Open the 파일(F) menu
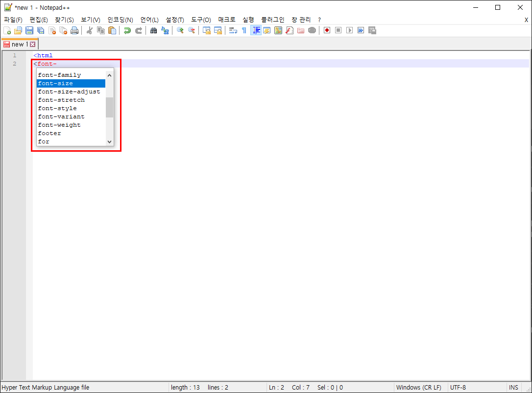 pyautogui.click(x=13, y=20)
